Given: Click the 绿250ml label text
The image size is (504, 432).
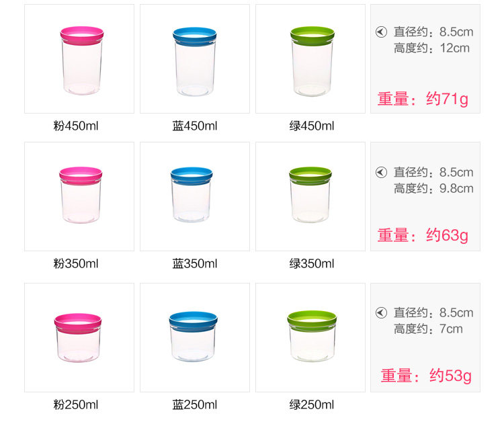Looking at the screenshot, I should pos(311,404).
